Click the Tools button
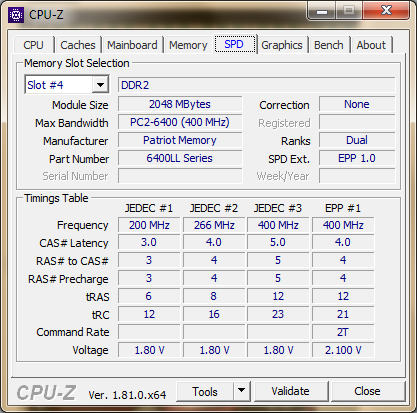Viewport: 417px width, 413px height. point(205,392)
